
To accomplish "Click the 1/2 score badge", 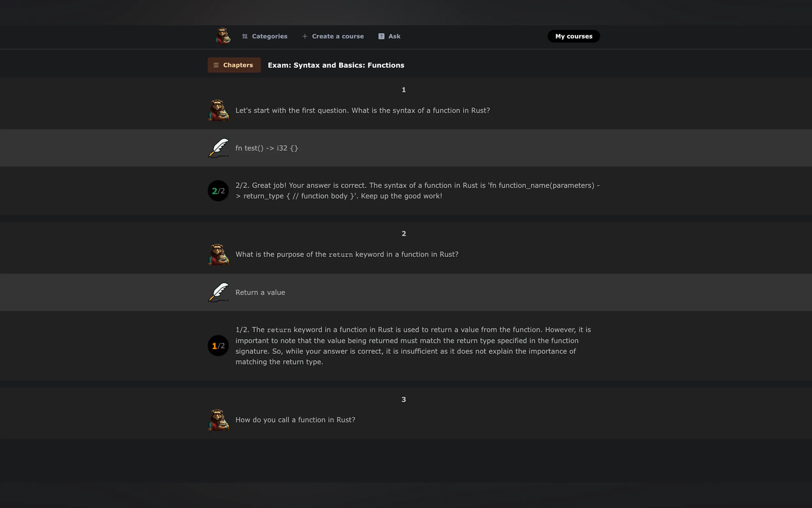I will [x=218, y=346].
